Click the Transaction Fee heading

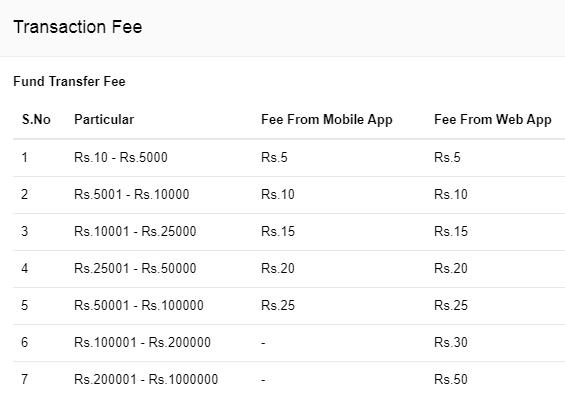[x=77, y=27]
